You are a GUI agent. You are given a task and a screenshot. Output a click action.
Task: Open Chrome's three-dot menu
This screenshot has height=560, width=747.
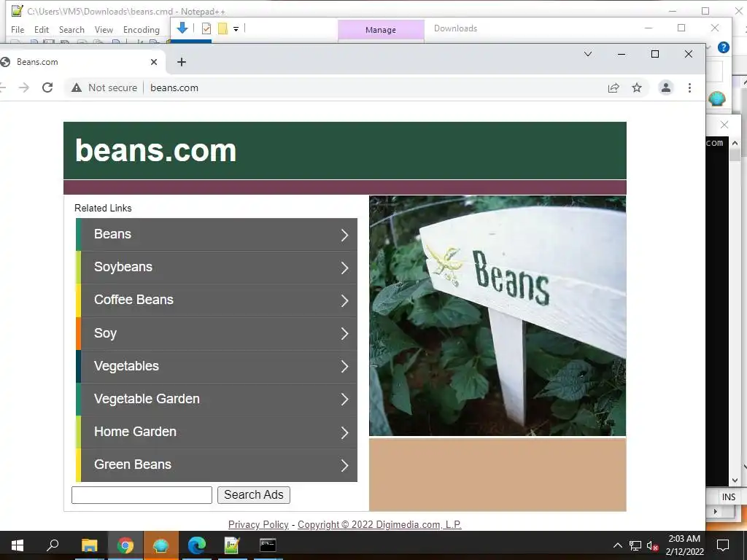[689, 87]
